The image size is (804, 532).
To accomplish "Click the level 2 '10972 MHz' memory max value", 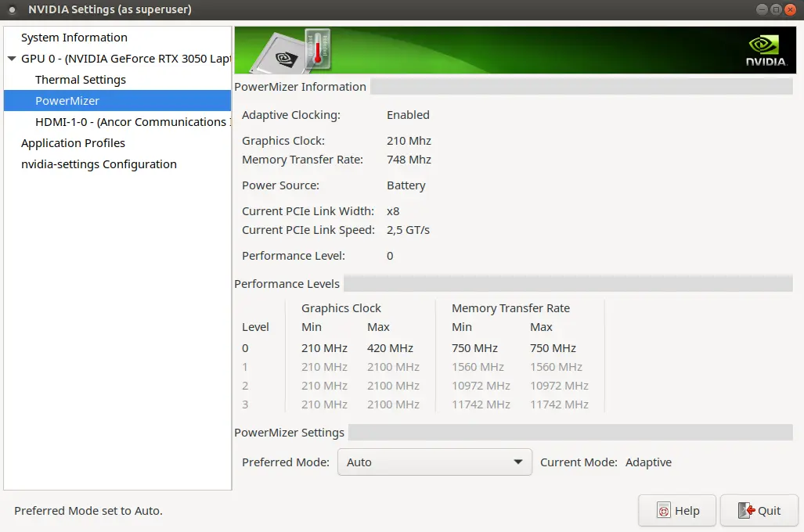I will (x=559, y=386).
